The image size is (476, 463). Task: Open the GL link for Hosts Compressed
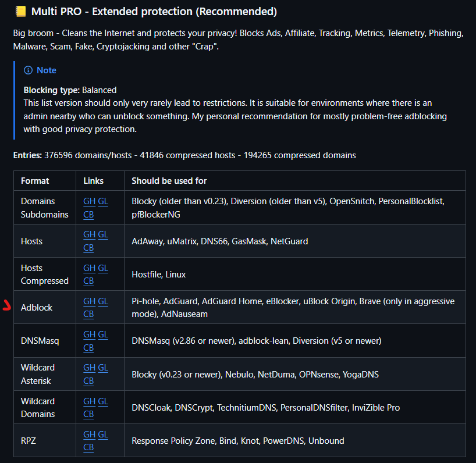[x=103, y=268]
